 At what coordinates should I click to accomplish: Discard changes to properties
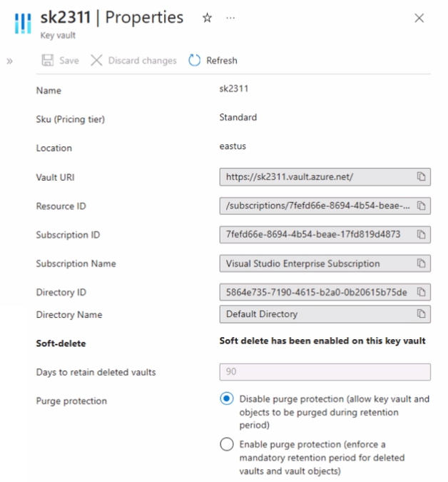pos(134,60)
